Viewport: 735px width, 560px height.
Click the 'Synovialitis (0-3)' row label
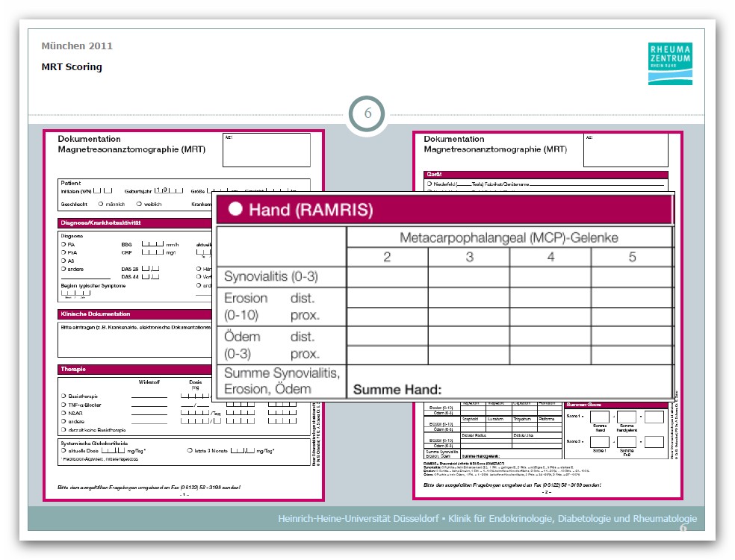(x=271, y=276)
